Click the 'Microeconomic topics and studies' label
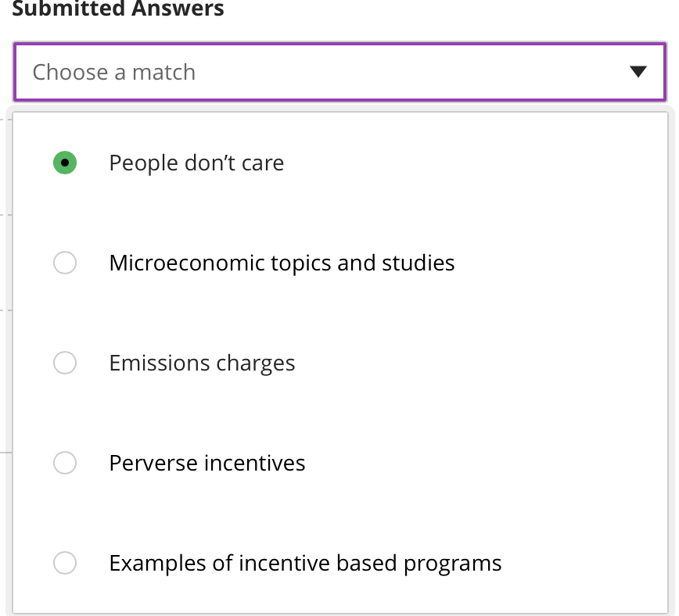Viewport: 679px width, 616px height. coord(282,263)
